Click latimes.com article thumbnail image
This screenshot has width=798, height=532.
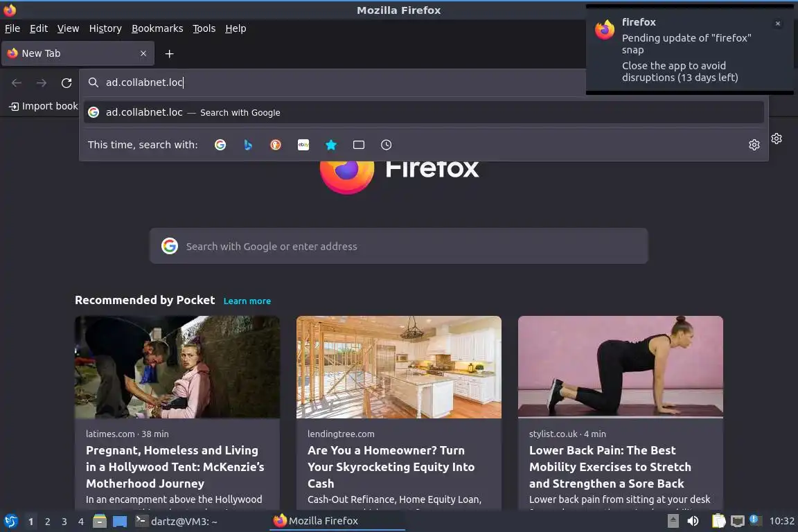coord(177,367)
